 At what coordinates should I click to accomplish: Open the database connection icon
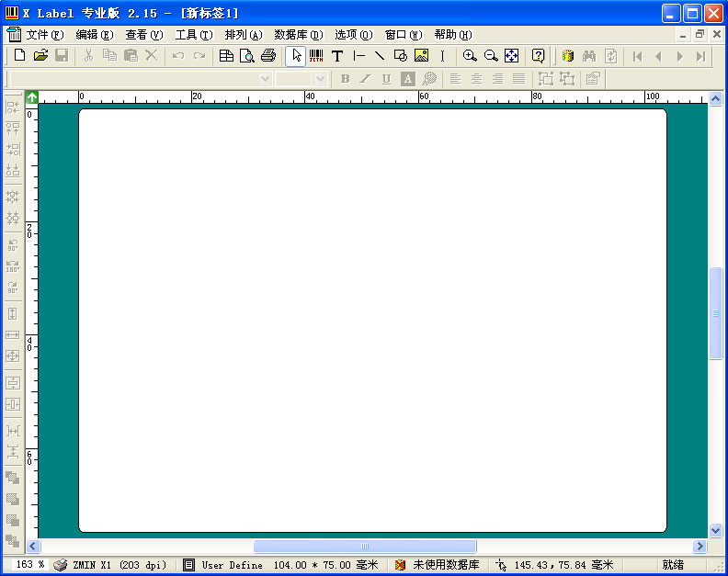(x=568, y=56)
